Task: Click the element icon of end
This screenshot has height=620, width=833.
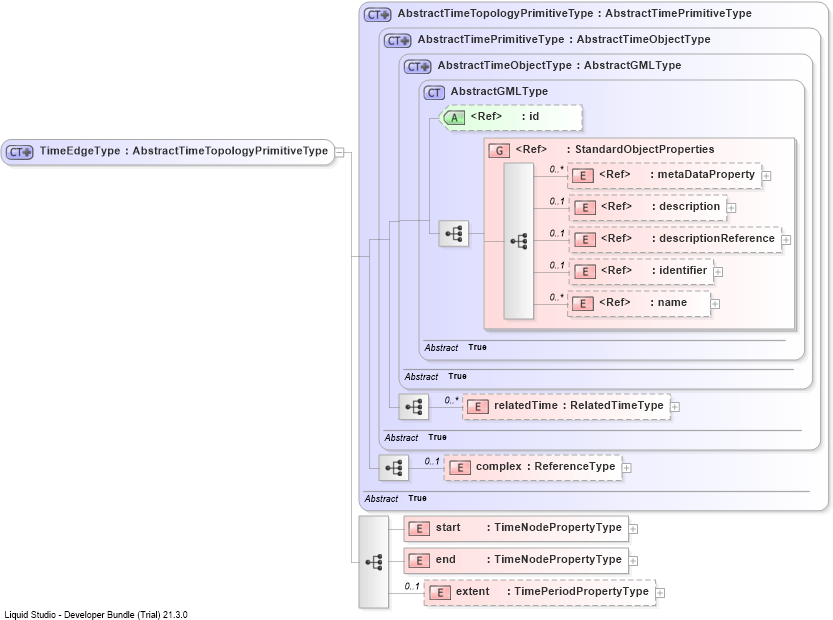Action: (x=419, y=560)
